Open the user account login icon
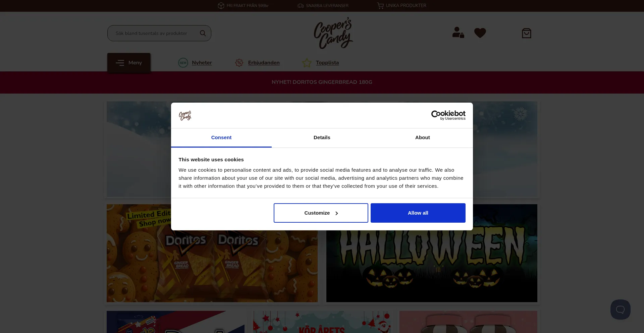This screenshot has height=333, width=644. [x=458, y=33]
